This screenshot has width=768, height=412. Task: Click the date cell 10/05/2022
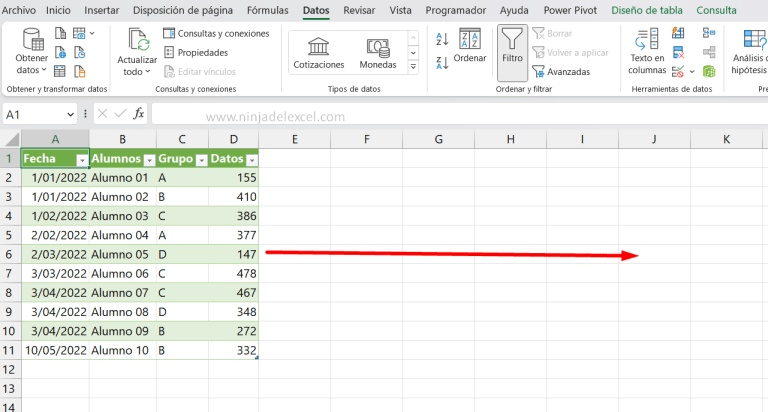pyautogui.click(x=55, y=350)
